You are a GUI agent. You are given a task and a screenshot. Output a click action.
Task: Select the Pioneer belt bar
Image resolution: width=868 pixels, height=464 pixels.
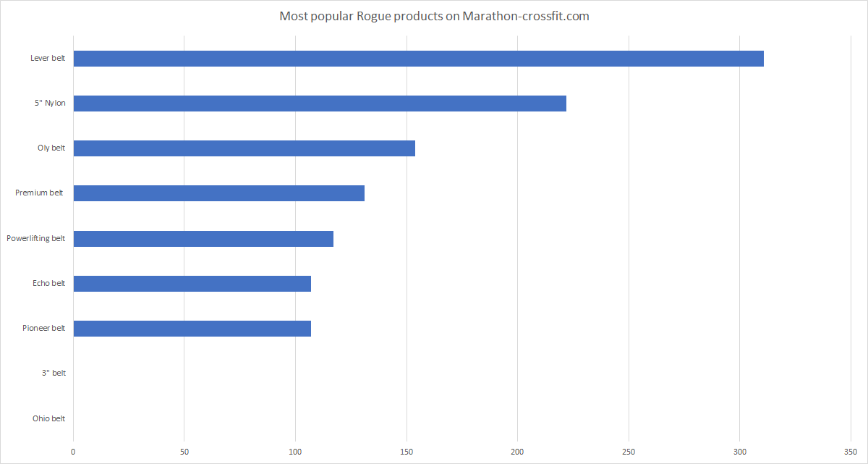click(x=192, y=329)
